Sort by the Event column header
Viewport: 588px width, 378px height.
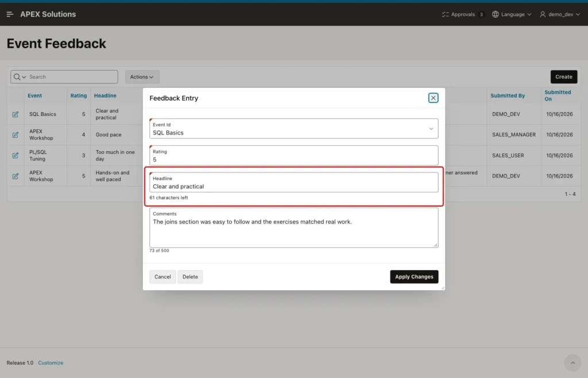(x=35, y=95)
